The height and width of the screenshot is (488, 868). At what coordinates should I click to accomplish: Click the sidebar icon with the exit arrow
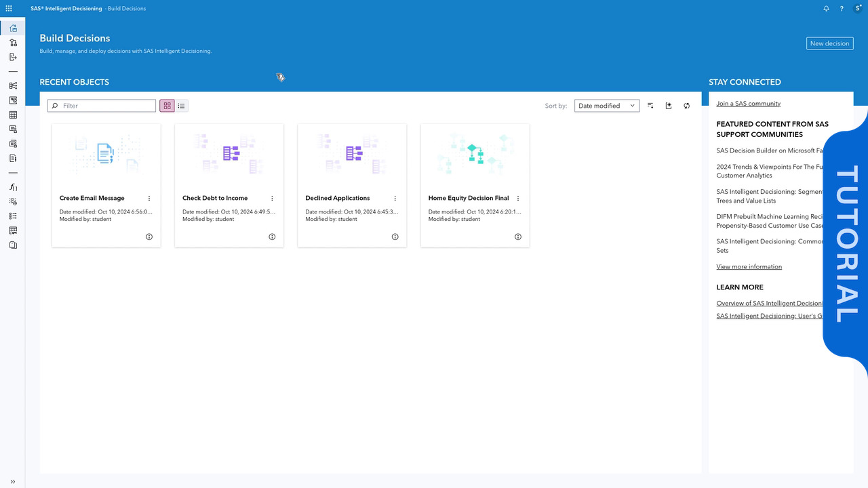[13, 57]
